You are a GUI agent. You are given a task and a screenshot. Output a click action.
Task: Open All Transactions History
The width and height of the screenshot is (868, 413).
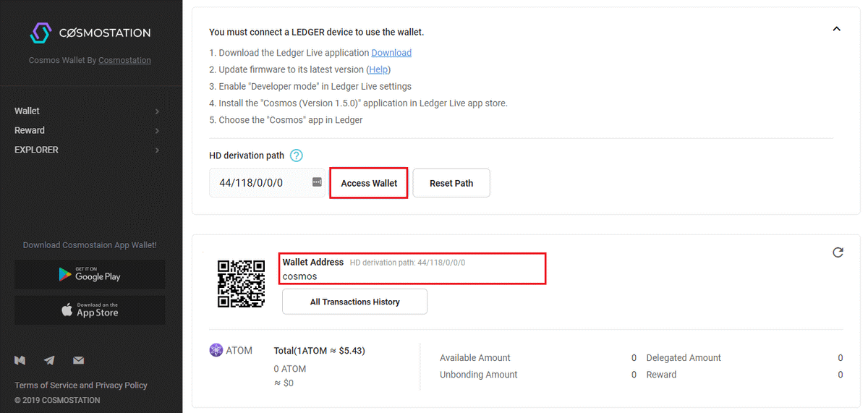(x=354, y=302)
